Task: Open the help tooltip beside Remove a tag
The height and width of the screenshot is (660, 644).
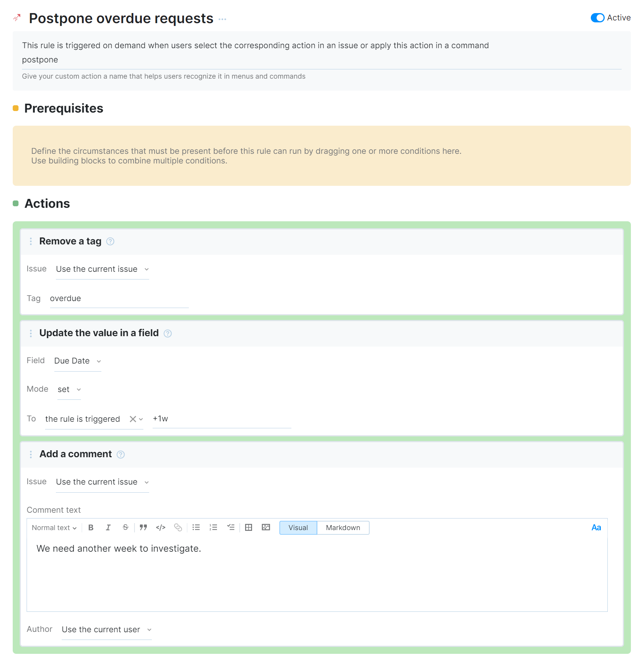Action: [110, 241]
